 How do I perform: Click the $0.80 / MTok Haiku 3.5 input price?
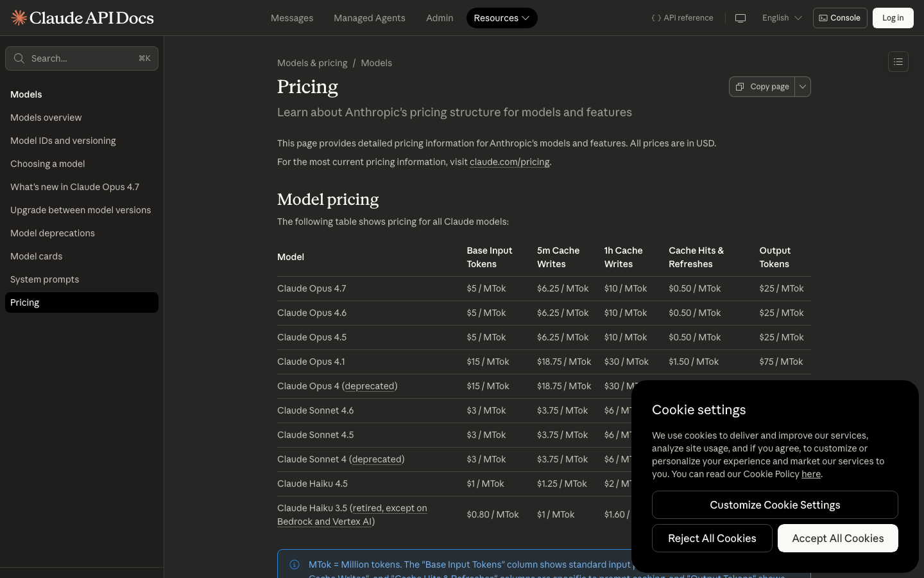[493, 514]
